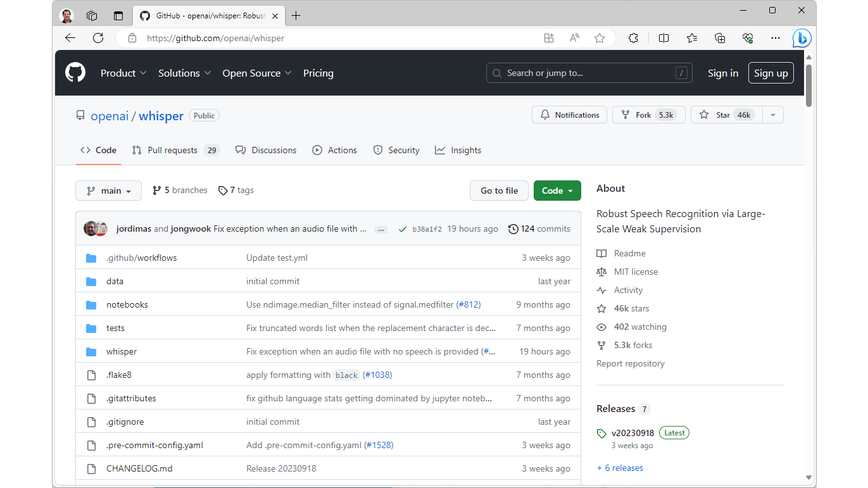Click the green commit status checkmark

tap(403, 229)
